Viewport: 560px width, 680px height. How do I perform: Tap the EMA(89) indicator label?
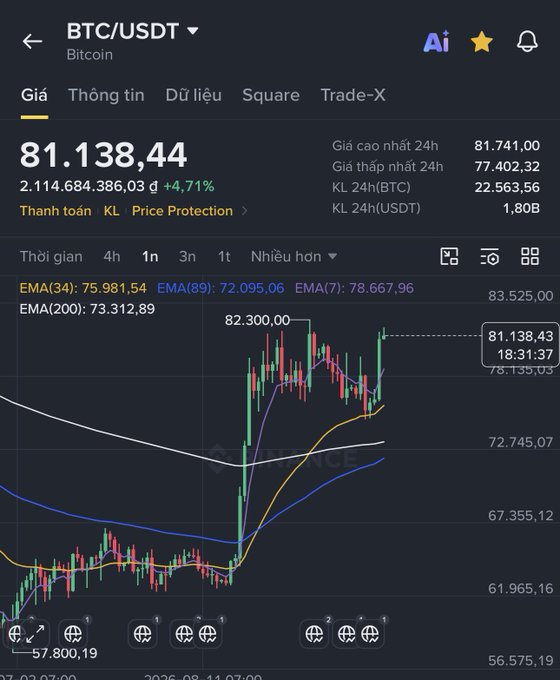(220, 288)
